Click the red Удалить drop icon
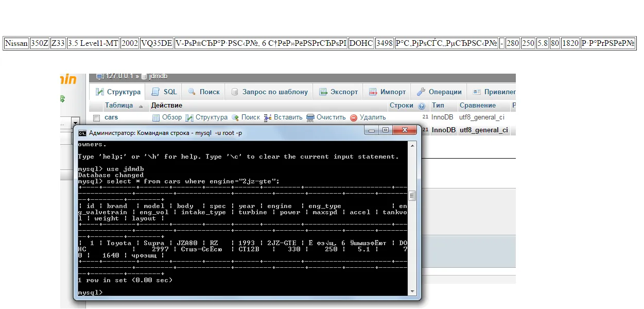Viewport: 644px width, 309px height. [354, 117]
